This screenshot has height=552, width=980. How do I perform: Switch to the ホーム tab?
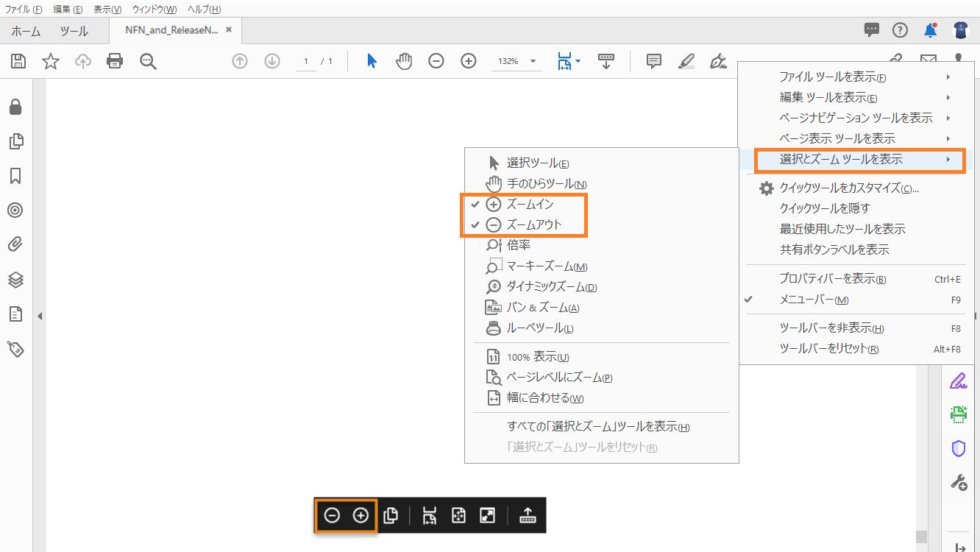[x=26, y=31]
